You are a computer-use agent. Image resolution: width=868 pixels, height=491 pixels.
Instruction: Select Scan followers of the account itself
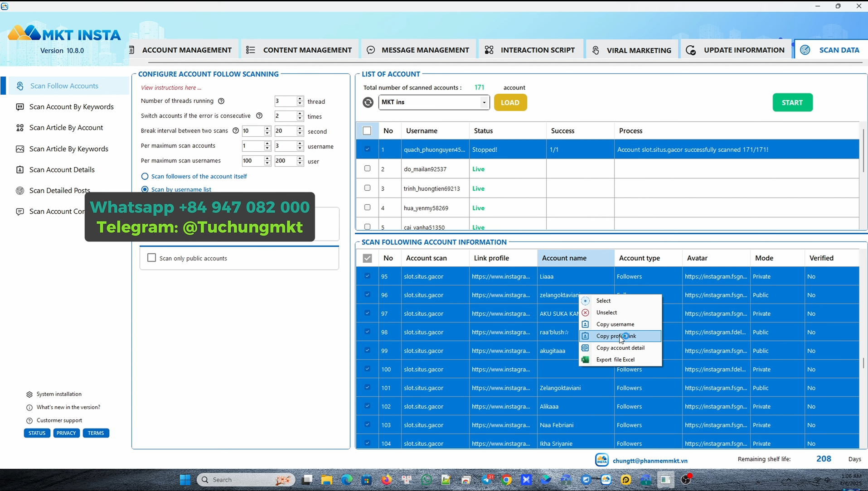tap(145, 176)
